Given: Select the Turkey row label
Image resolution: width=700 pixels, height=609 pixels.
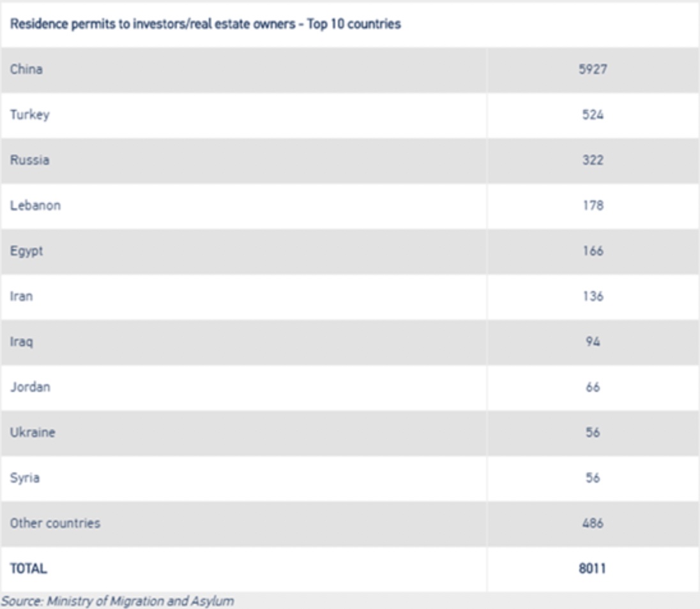Looking at the screenshot, I should tap(29, 115).
